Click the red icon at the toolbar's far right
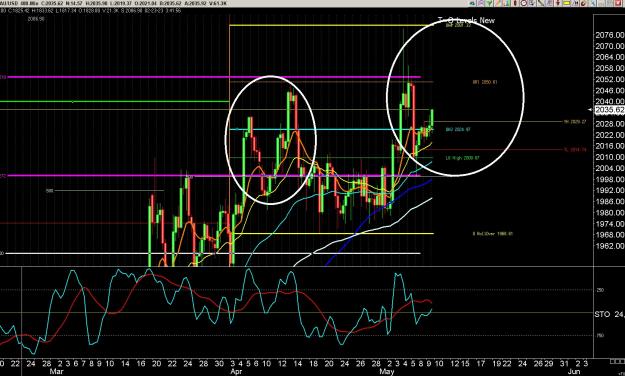 (x=618, y=3)
